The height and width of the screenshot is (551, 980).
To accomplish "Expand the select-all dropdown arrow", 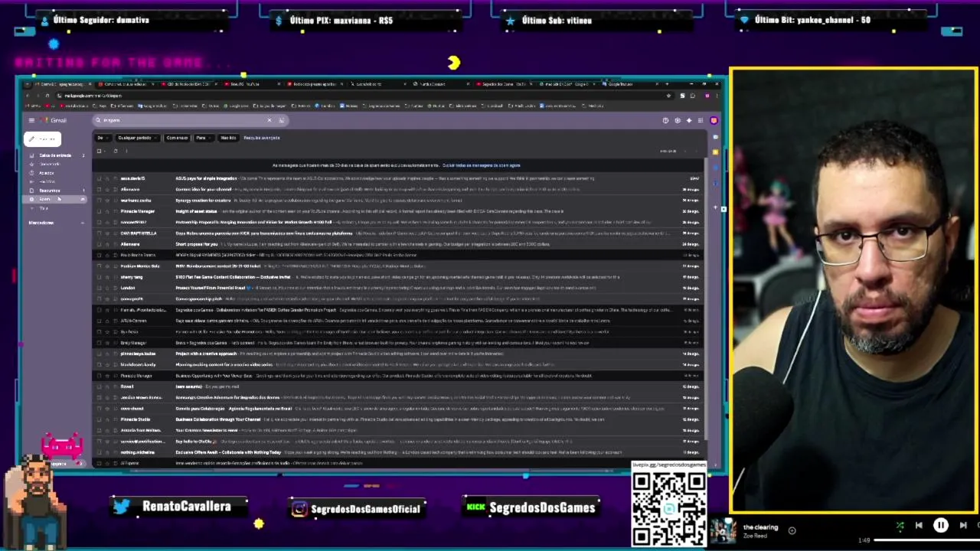I will click(105, 151).
